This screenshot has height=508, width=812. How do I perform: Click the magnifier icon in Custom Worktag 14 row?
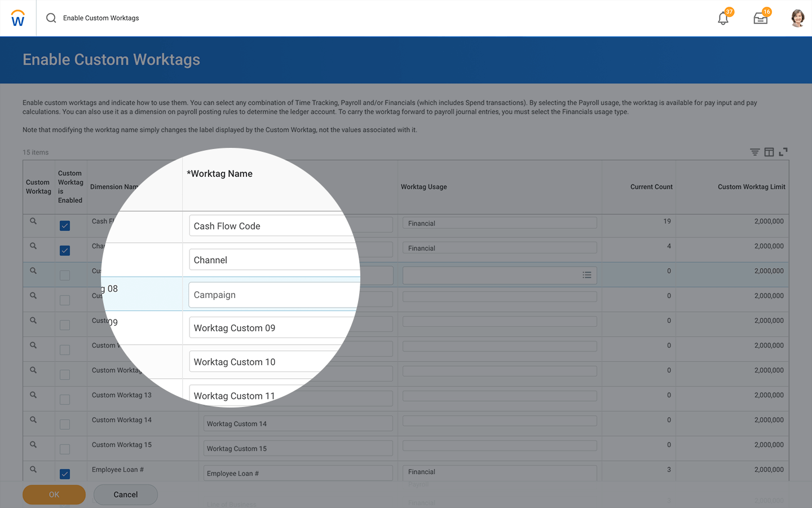33,420
